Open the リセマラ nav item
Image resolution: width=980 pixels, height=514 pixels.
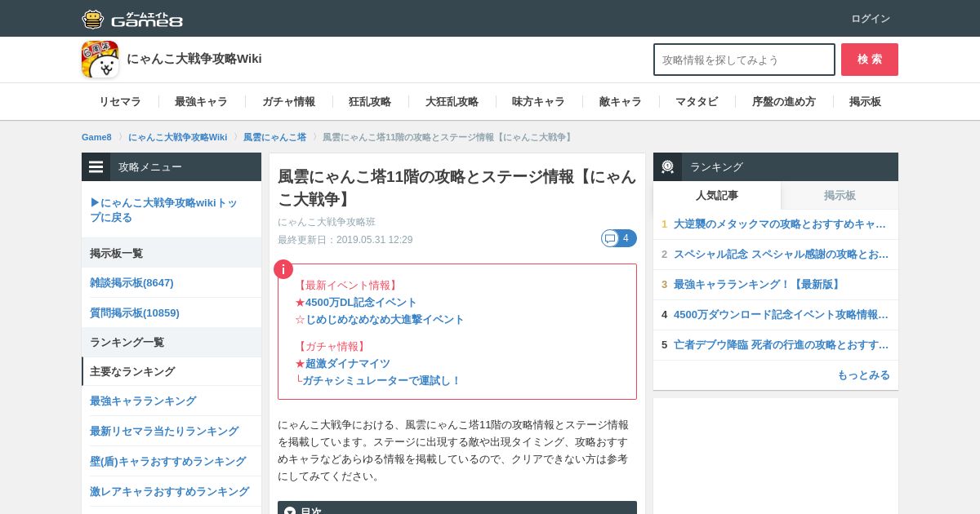[x=120, y=102]
